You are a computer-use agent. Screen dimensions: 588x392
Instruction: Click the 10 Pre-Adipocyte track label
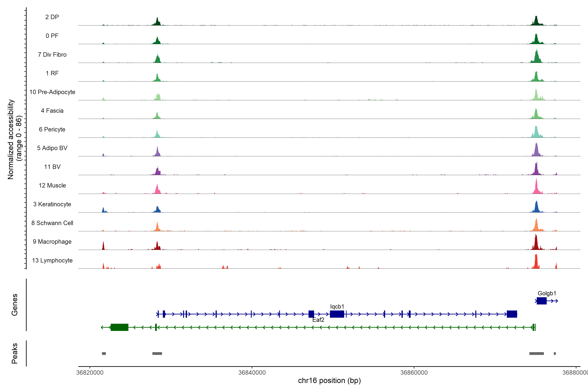point(52,92)
